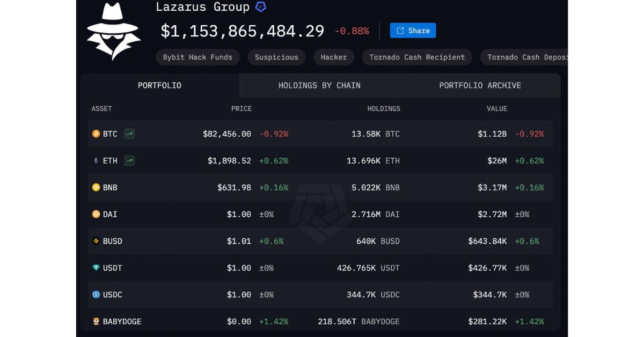The image size is (644, 337).
Task: Click the USDC coin icon
Action: tap(96, 295)
